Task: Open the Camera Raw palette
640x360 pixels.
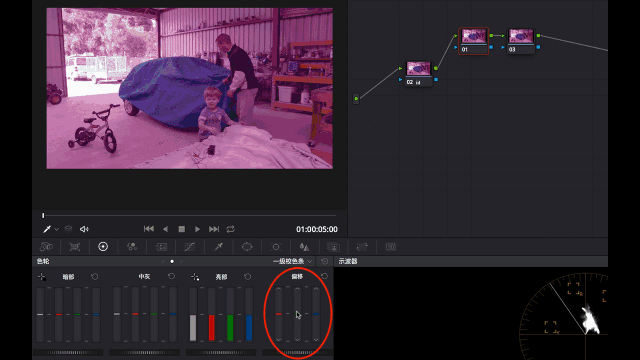Action: (46, 247)
